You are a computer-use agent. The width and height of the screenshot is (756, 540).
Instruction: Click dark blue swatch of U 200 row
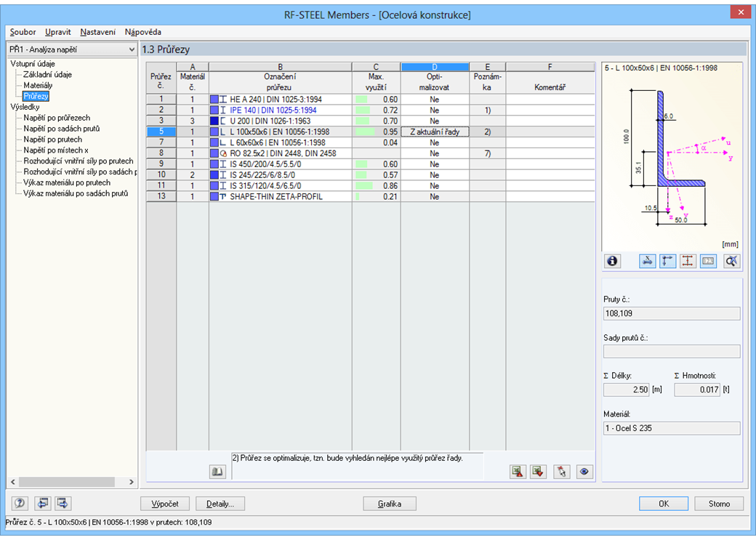pyautogui.click(x=214, y=121)
